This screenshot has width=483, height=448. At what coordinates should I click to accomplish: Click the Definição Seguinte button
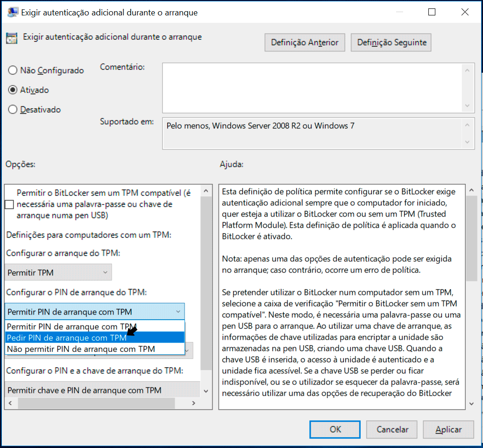click(x=391, y=42)
